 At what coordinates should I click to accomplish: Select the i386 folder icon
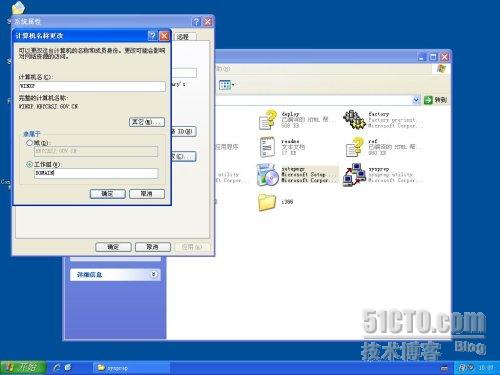[267, 202]
